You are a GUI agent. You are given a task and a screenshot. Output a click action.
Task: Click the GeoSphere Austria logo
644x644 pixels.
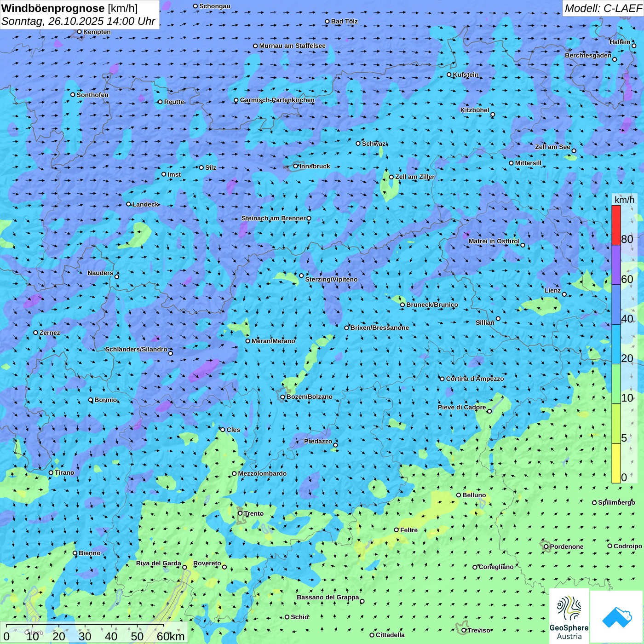[569, 617]
